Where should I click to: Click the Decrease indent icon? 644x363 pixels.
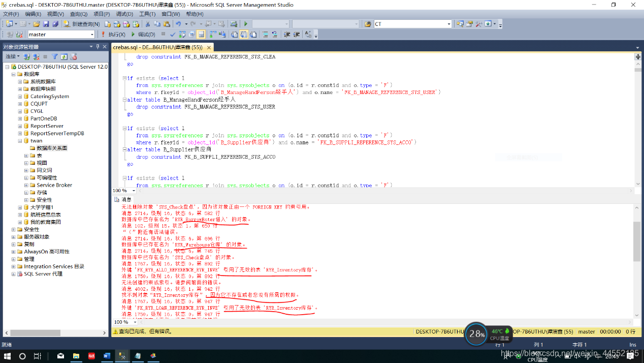[x=287, y=35]
